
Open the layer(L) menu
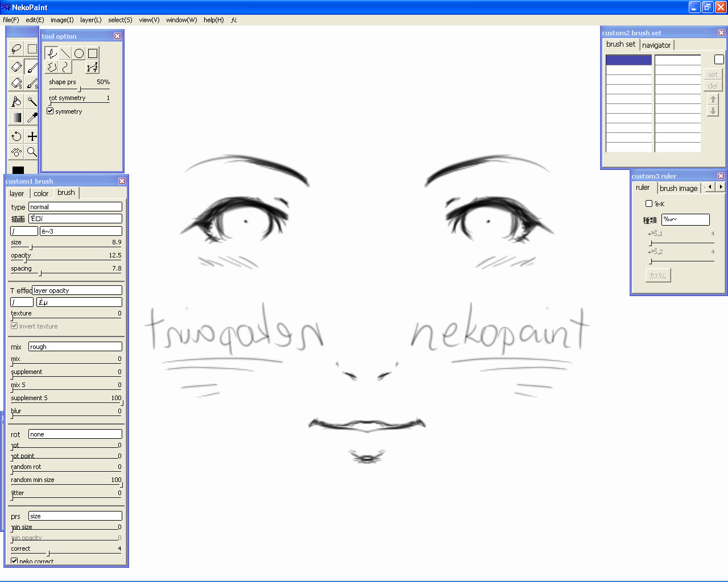click(x=91, y=20)
